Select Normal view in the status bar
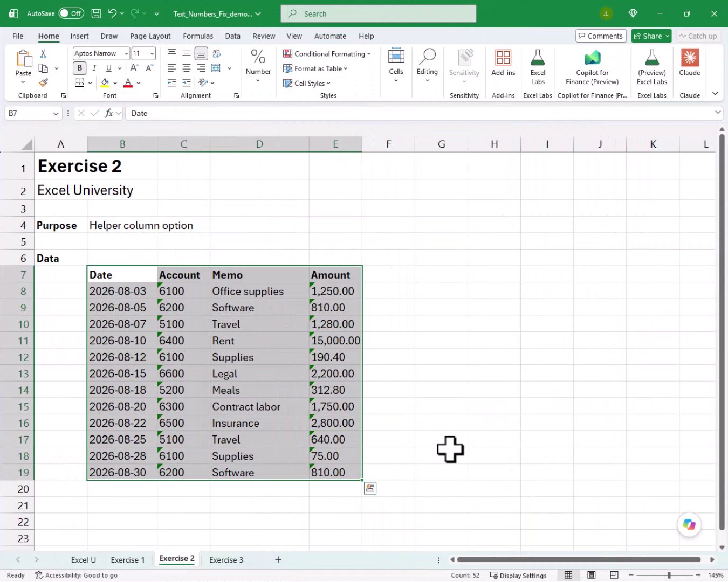This screenshot has width=728, height=582. tap(568, 575)
